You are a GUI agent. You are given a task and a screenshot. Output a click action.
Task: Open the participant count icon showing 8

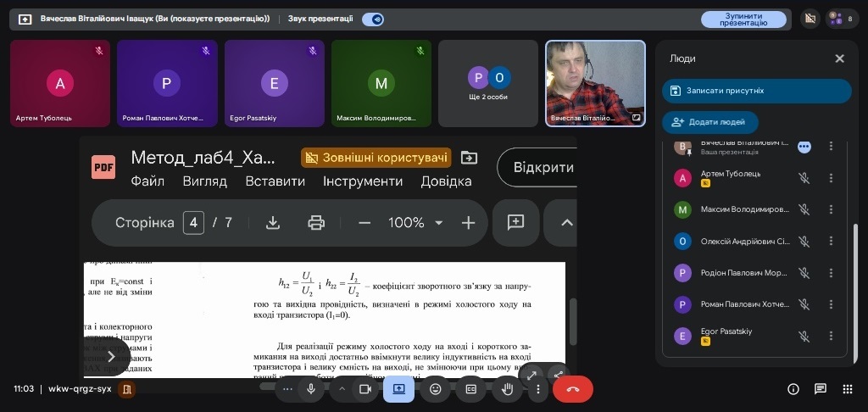(842, 19)
